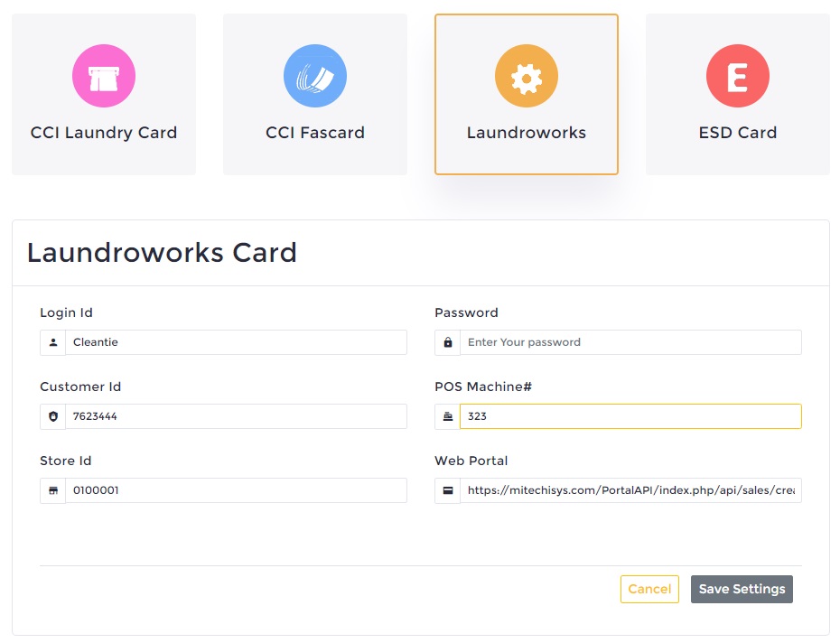Click the card icon beside Web Portal

[x=448, y=490]
